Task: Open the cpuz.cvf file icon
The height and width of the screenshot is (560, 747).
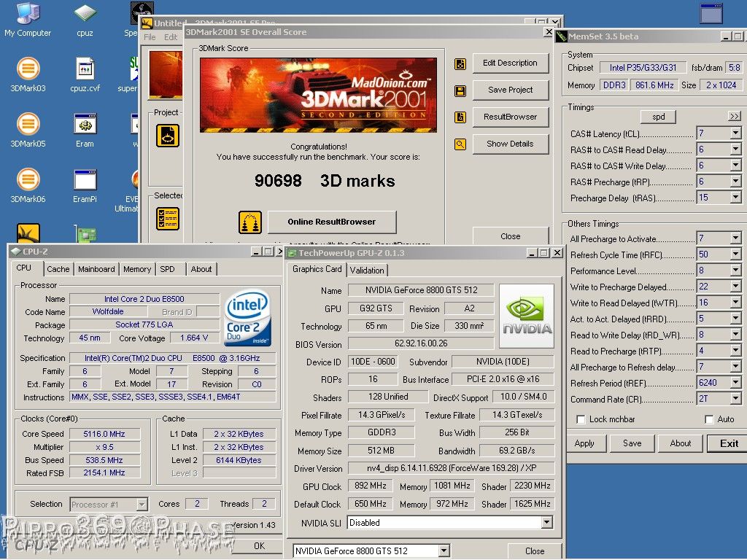Action: tap(85, 75)
